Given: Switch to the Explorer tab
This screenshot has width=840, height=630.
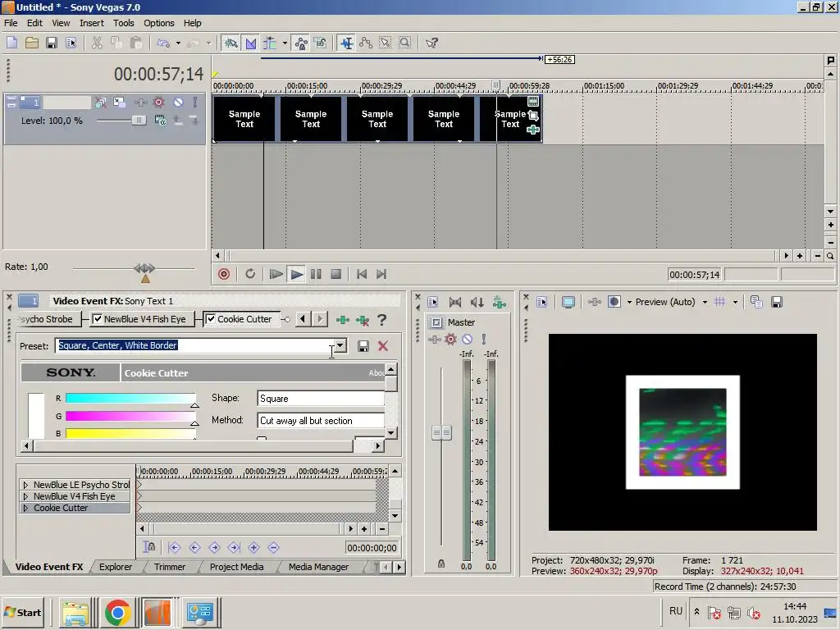Looking at the screenshot, I should [x=116, y=567].
